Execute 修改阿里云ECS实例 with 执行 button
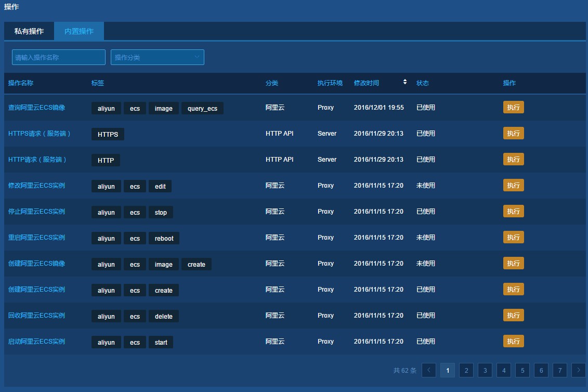588x392 pixels. [513, 185]
